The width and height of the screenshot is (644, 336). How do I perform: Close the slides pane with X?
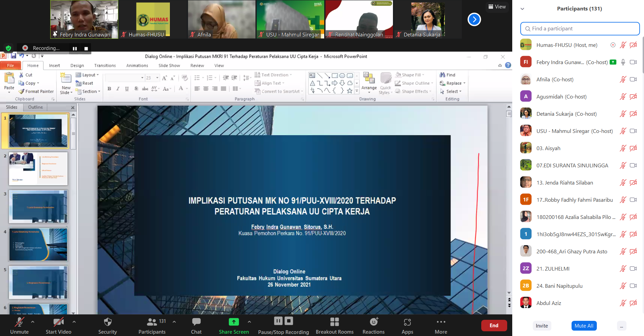click(x=72, y=107)
